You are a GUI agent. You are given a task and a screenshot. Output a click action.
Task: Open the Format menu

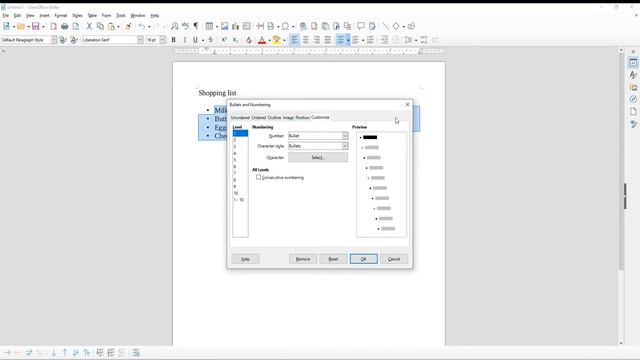60,16
